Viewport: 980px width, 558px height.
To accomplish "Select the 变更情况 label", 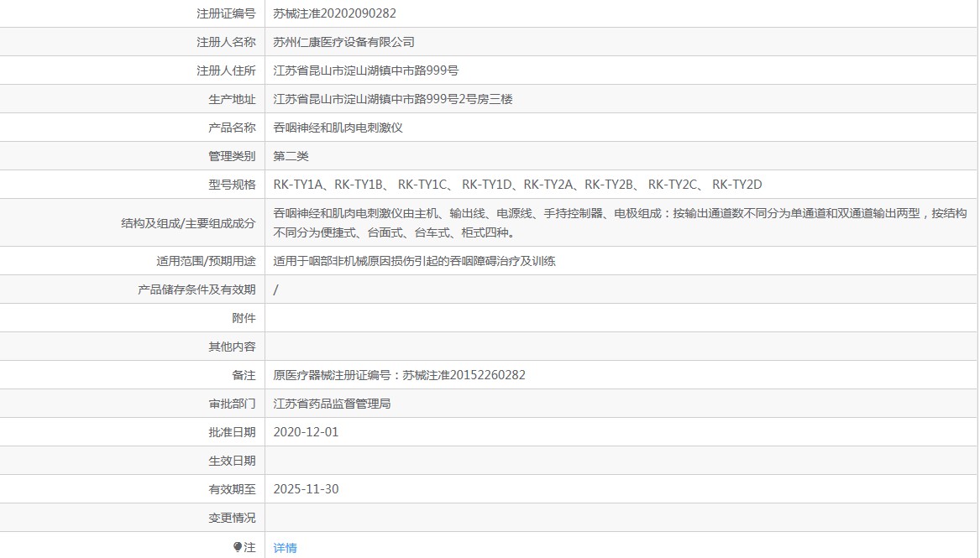I will click(232, 518).
